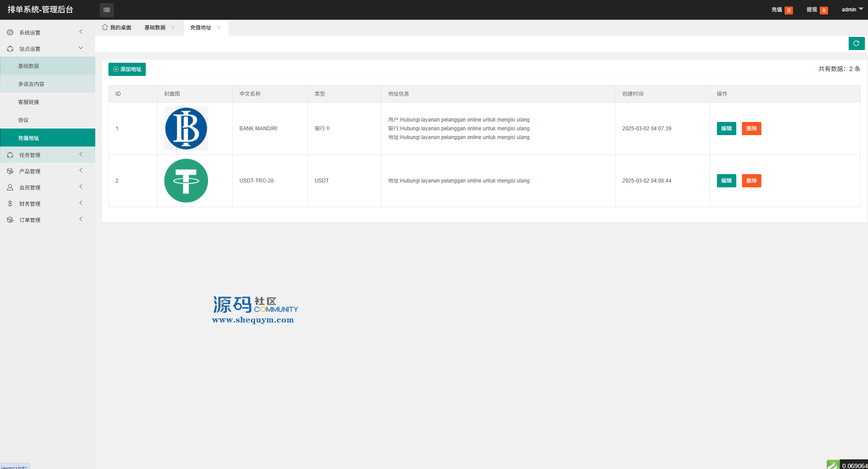The width and height of the screenshot is (868, 469).
Task: Select 客服链接 in the sidebar
Action: pyautogui.click(x=29, y=102)
